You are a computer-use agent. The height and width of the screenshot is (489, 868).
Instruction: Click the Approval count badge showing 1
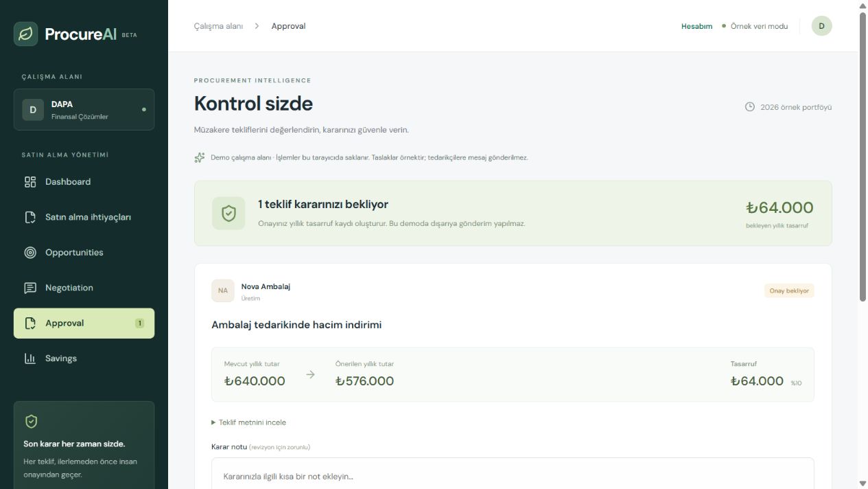coord(140,323)
